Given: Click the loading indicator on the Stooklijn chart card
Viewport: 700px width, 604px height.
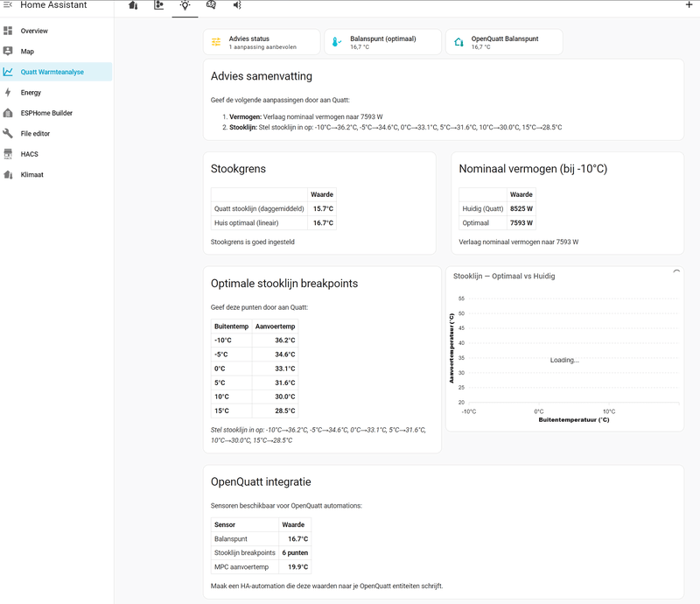Looking at the screenshot, I should point(676,271).
